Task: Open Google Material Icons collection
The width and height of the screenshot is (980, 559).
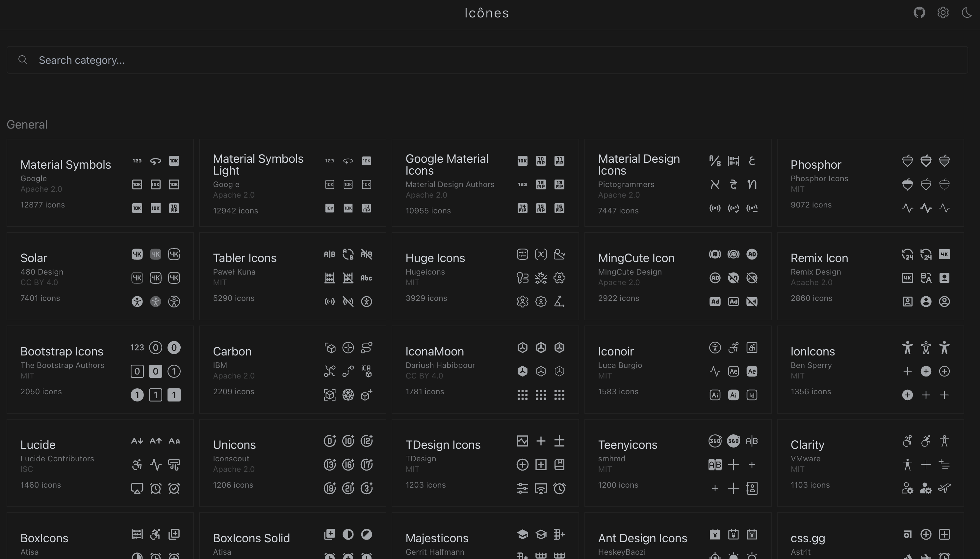Action: 485,183
